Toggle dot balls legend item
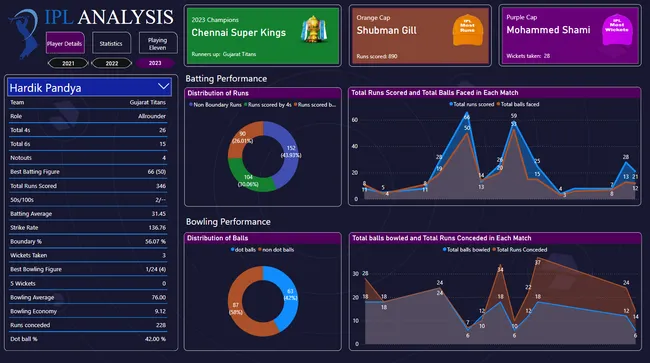This screenshot has width=650, height=363. [243, 250]
